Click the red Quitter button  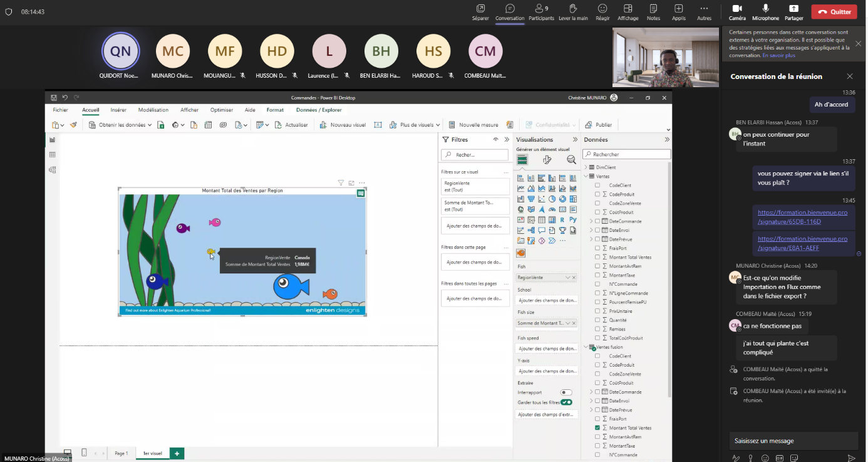click(x=834, y=12)
